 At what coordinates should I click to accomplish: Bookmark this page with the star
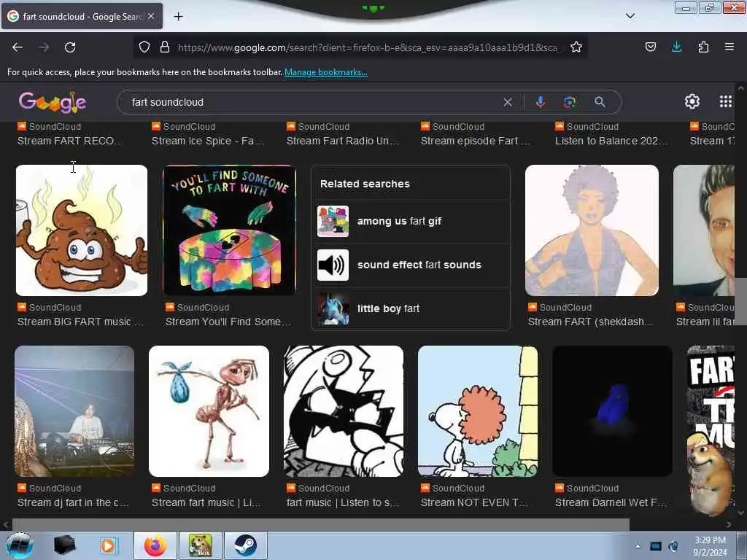tap(576, 47)
